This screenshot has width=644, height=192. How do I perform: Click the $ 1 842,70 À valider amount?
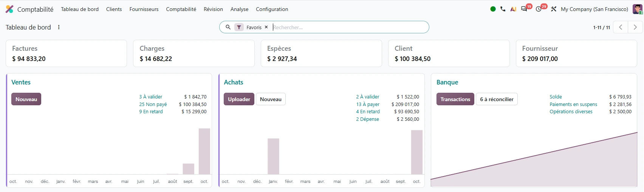(x=195, y=97)
